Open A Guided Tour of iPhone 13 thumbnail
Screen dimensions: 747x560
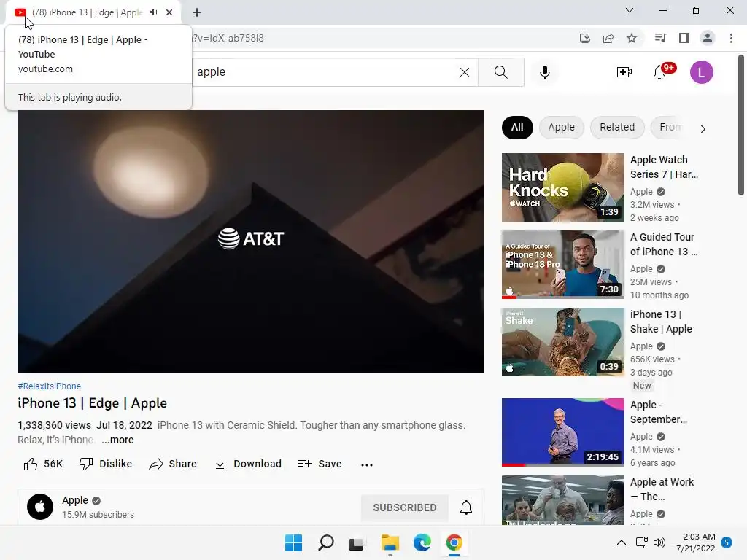pos(562,265)
